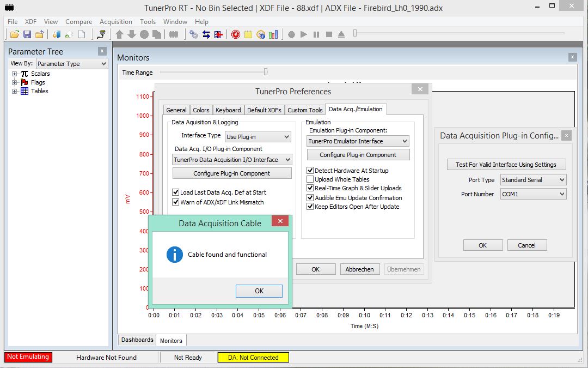
Task: Click the DA: Not Connected status indicator
Action: click(x=253, y=358)
